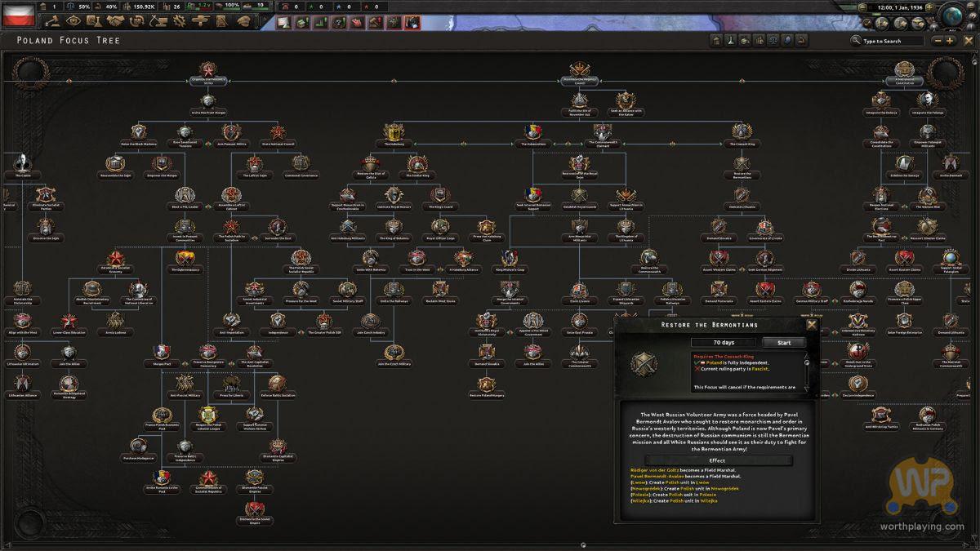This screenshot has height=551, width=980.
Task: Zoom in focus tree with plus button
Action: pos(950,41)
